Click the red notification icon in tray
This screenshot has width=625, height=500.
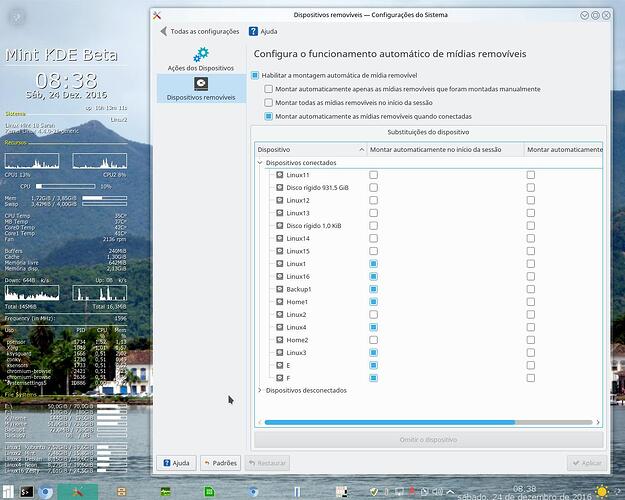click(x=412, y=491)
